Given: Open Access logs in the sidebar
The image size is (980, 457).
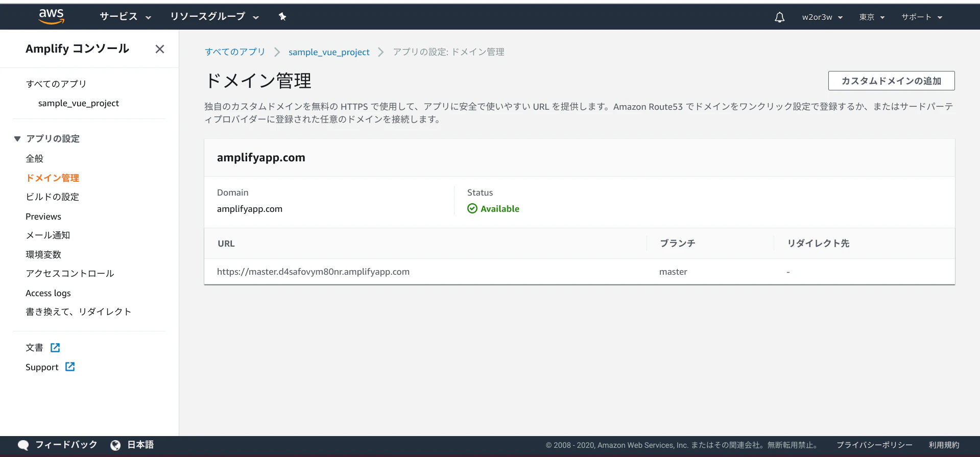Looking at the screenshot, I should point(48,293).
